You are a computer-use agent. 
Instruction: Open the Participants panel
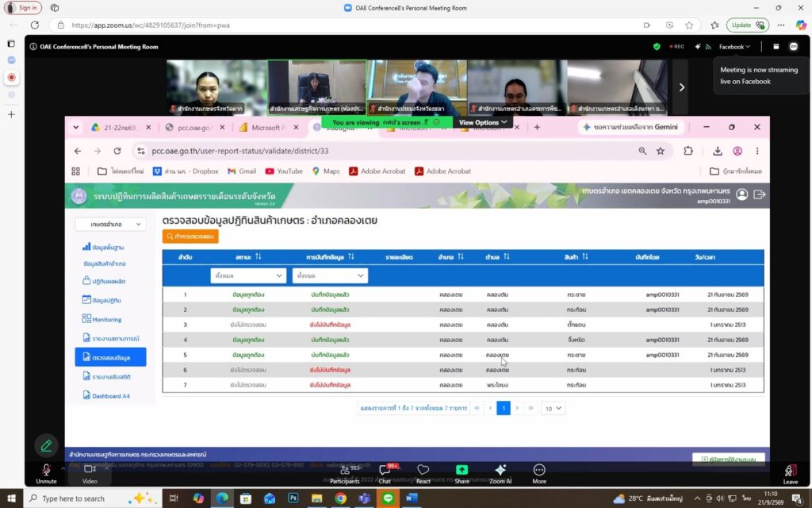click(x=345, y=474)
